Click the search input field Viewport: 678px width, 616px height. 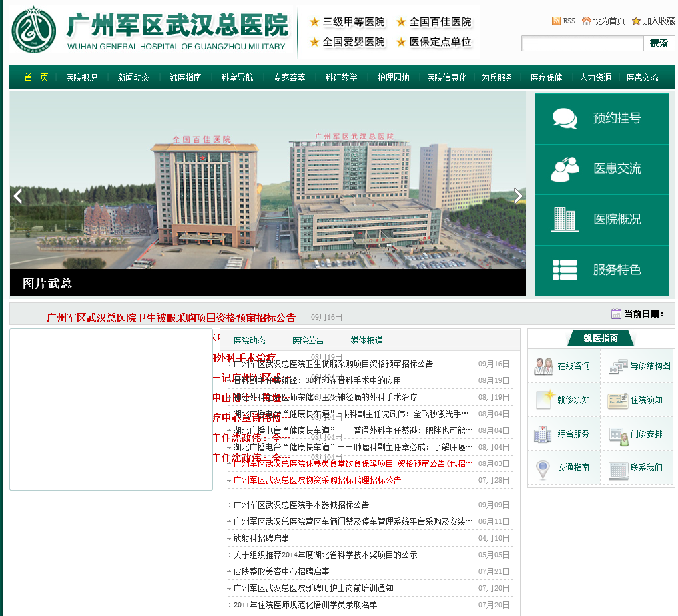[x=583, y=43]
